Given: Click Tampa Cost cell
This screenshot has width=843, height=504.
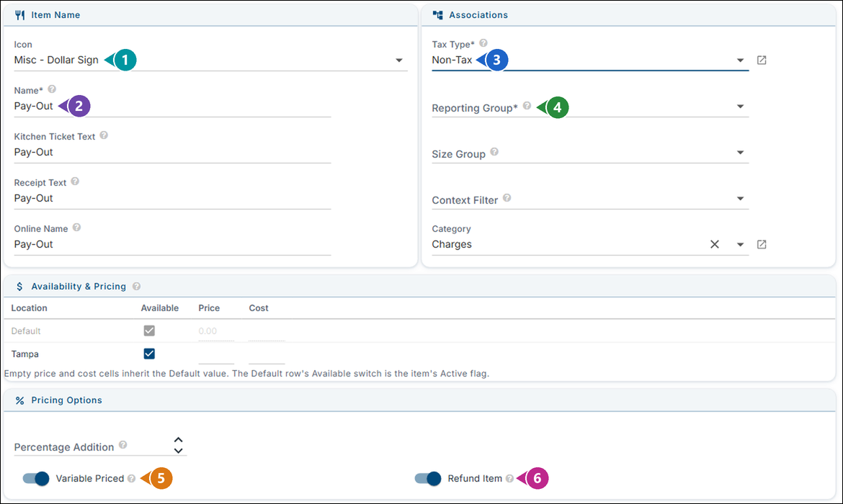Looking at the screenshot, I should click(267, 354).
